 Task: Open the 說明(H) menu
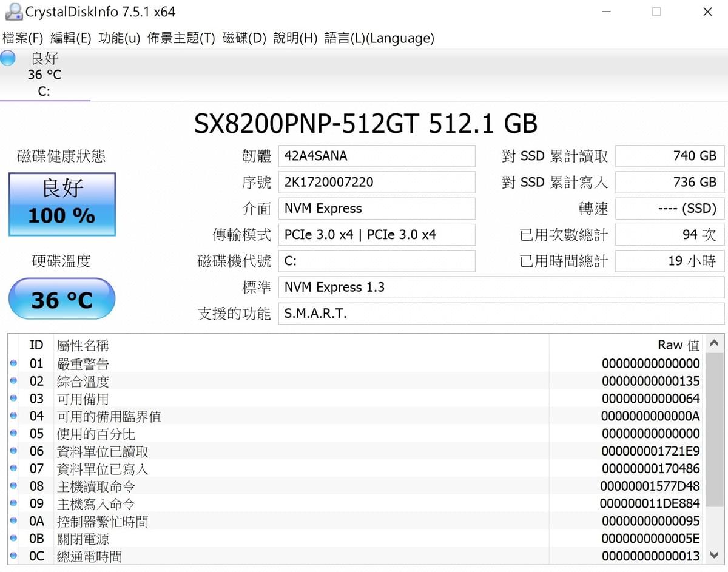(x=295, y=38)
